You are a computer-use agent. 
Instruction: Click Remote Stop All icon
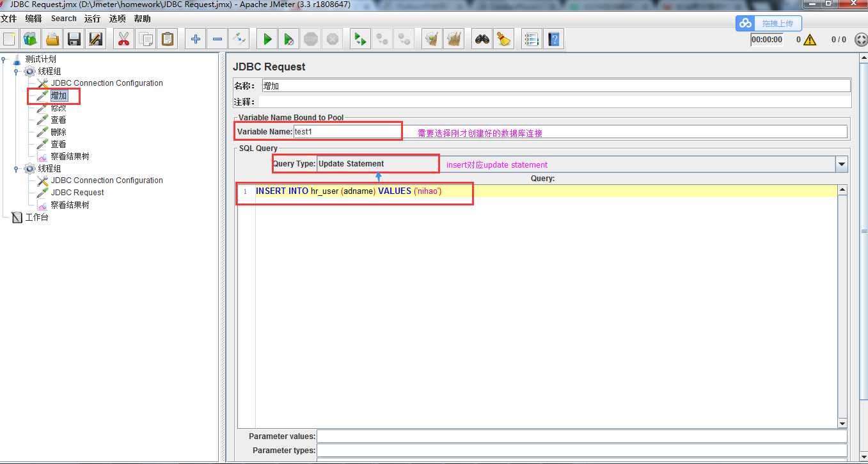tap(383, 39)
